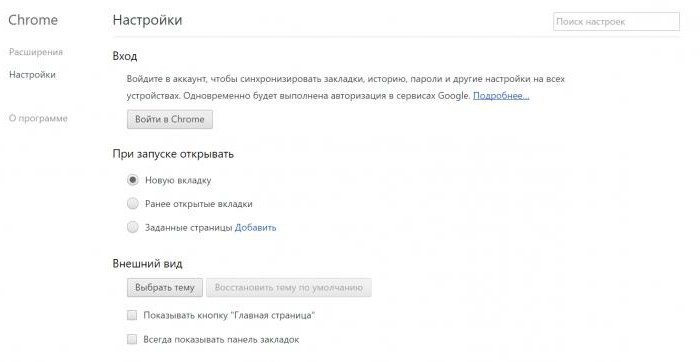
Task: Click the При запуске открывать heading
Action: [173, 154]
